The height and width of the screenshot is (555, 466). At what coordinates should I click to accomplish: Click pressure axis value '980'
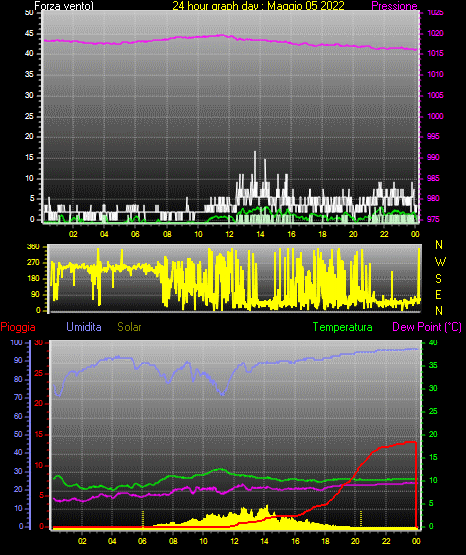[433, 198]
